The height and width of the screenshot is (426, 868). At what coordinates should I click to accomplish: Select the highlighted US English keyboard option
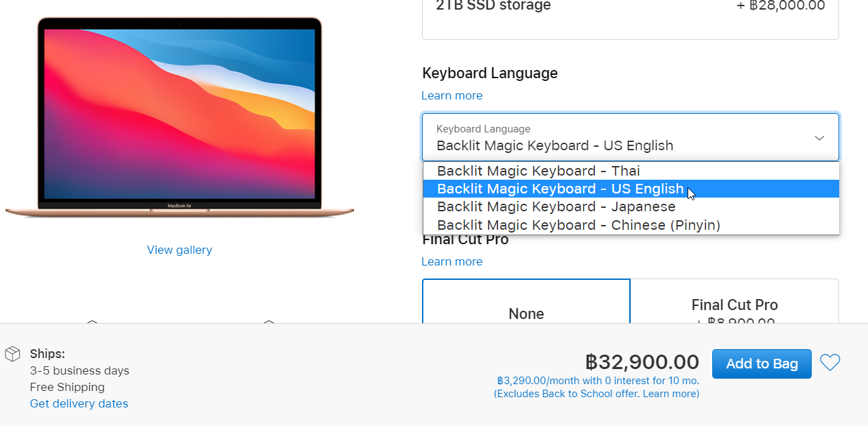(560, 189)
